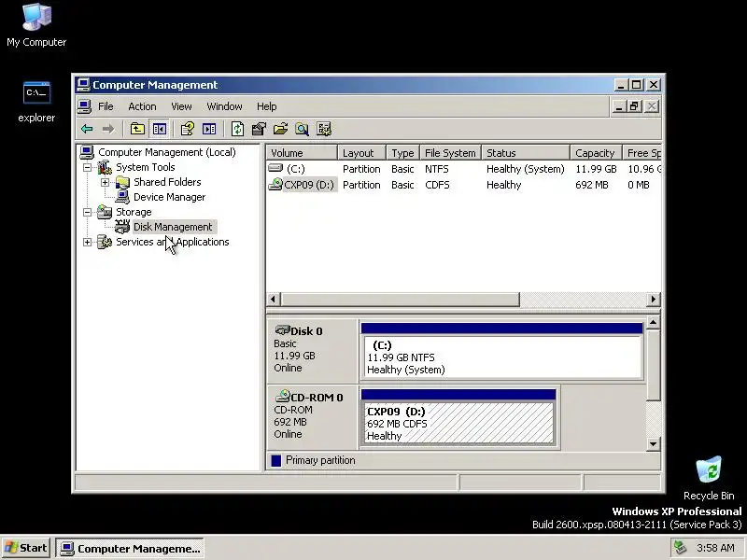Select System Tools in the tree
Screen dimensions: 747x560
146,167
